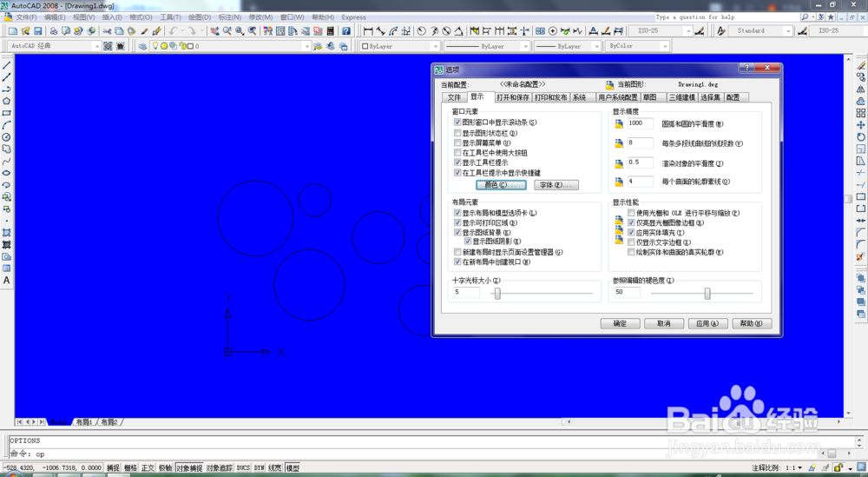Click the 取消 button
The height and width of the screenshot is (477, 868).
tap(664, 323)
